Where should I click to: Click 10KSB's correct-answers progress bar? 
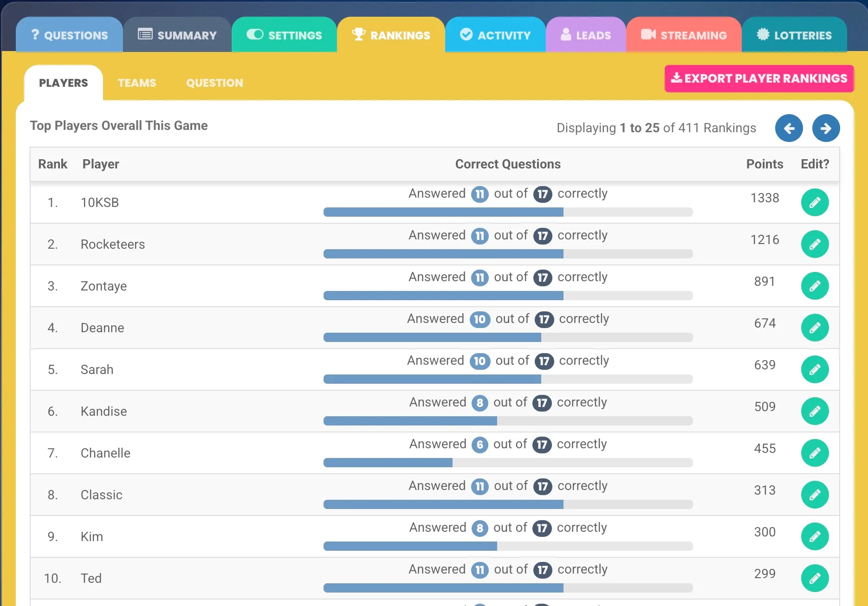[508, 212]
